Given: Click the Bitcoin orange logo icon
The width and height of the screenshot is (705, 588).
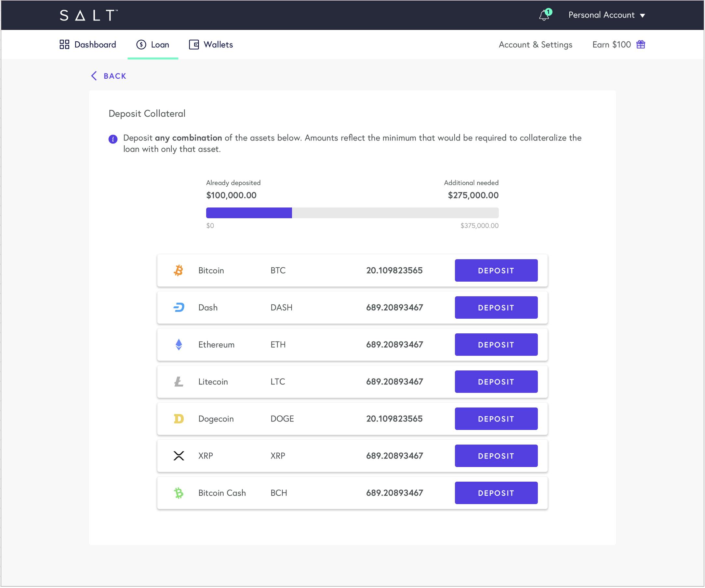Looking at the screenshot, I should [x=179, y=271].
